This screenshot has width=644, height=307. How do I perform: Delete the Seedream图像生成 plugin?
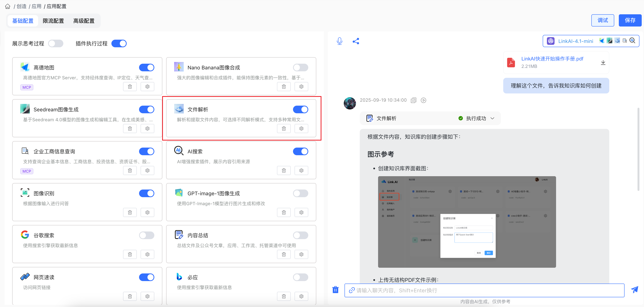pos(130,129)
